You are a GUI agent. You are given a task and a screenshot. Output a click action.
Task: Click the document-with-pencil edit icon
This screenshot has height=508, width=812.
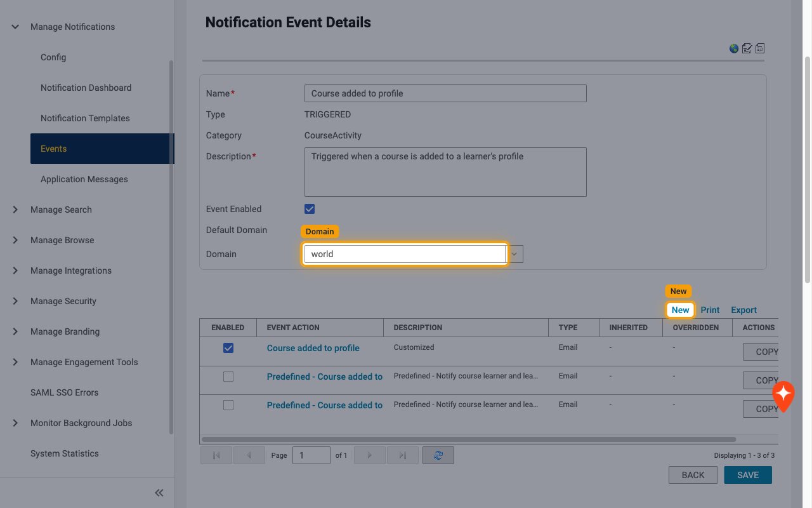[747, 48]
